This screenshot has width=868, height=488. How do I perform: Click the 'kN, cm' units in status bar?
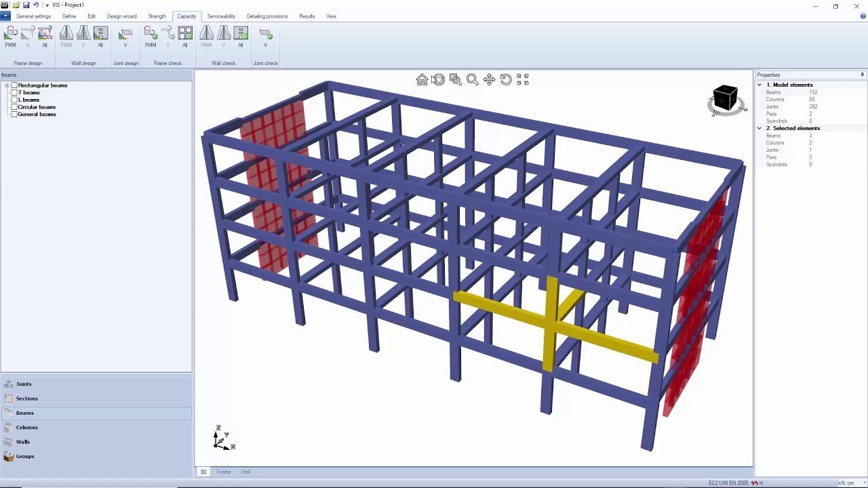[846, 483]
